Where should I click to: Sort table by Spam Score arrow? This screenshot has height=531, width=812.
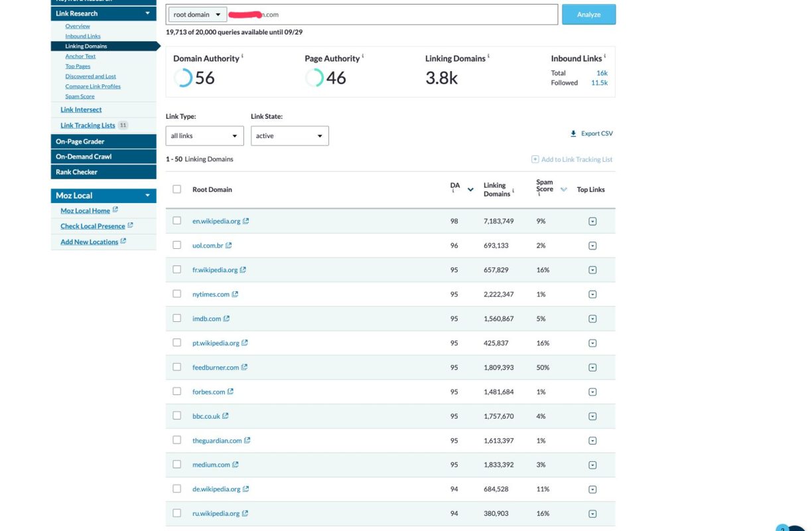[564, 190]
